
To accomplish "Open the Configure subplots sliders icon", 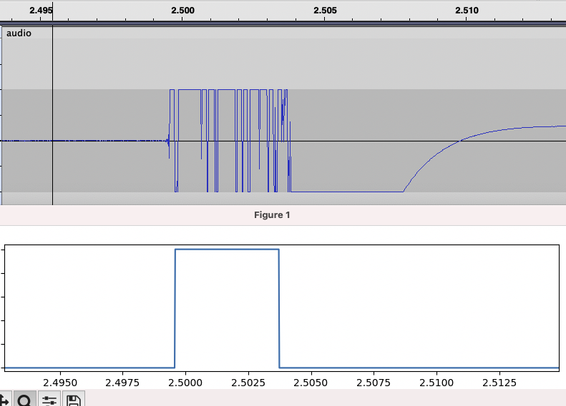I will 49,400.
